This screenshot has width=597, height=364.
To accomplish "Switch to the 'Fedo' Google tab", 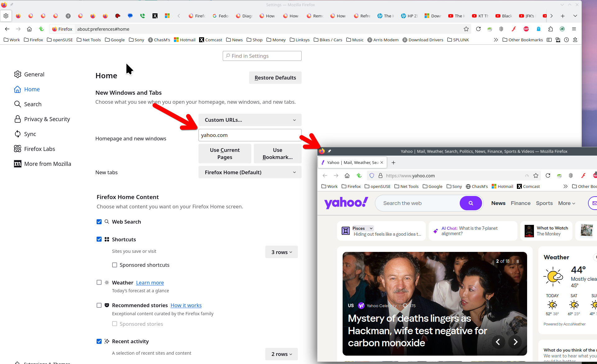I will pos(221,16).
